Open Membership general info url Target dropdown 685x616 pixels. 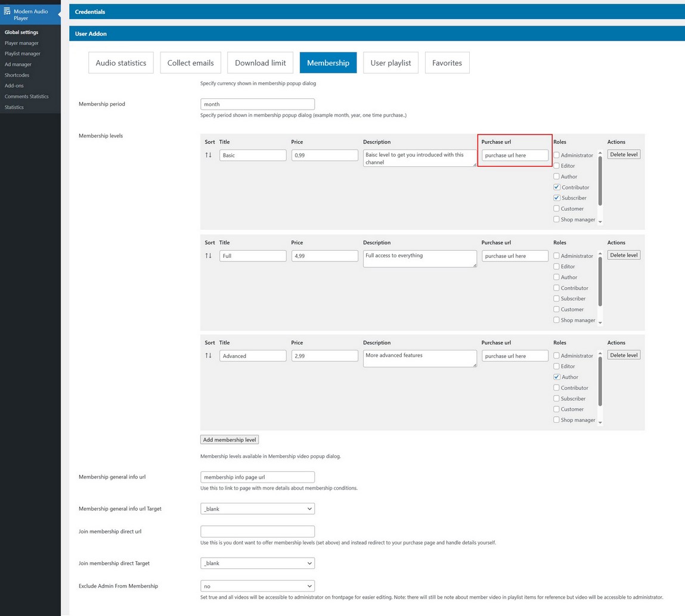coord(258,509)
